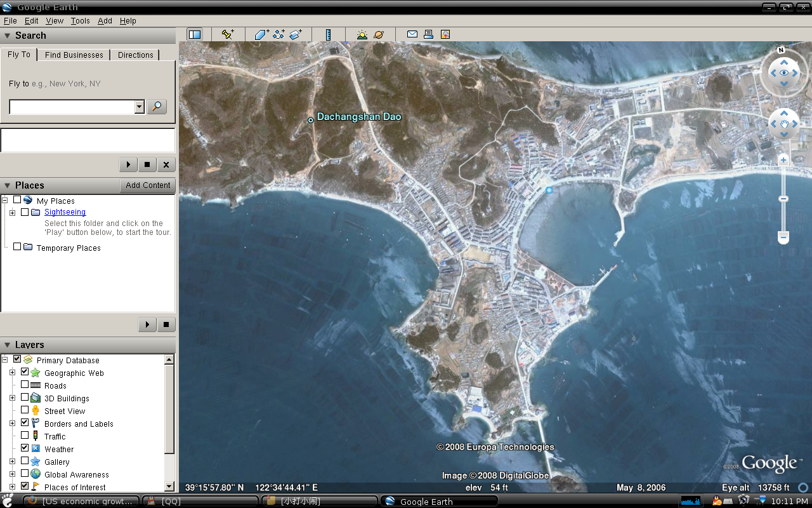Open GNOME foot main menu
The image size is (812, 508).
click(x=8, y=499)
